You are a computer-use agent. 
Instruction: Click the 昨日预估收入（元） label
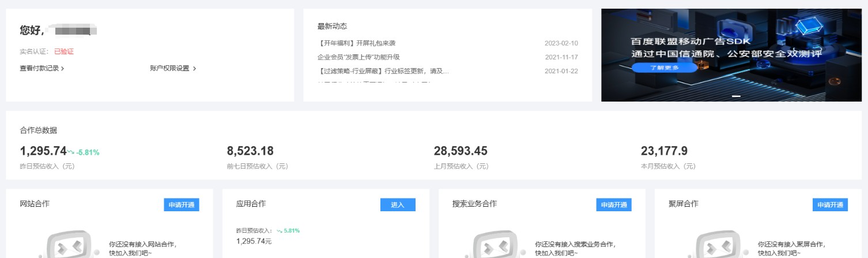pyautogui.click(x=47, y=166)
